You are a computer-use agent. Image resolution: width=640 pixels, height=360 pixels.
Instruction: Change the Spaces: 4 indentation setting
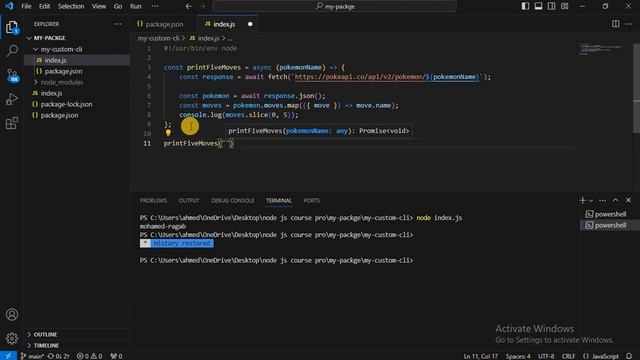(518, 356)
